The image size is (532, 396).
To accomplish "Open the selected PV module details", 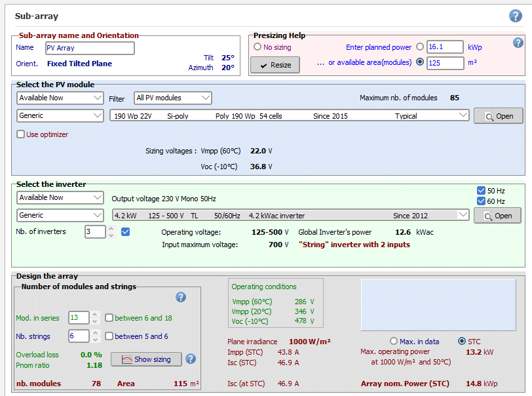I will tap(498, 116).
